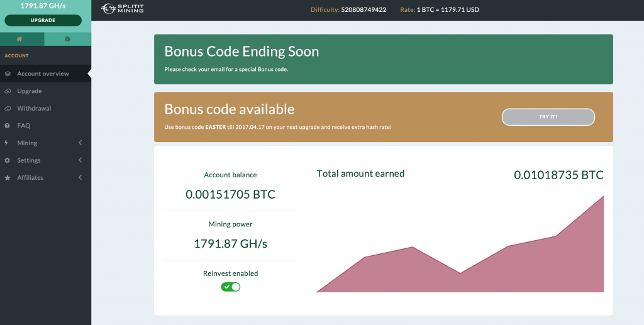Click the TRY IT! button
The height and width of the screenshot is (325, 644).
coord(548,117)
